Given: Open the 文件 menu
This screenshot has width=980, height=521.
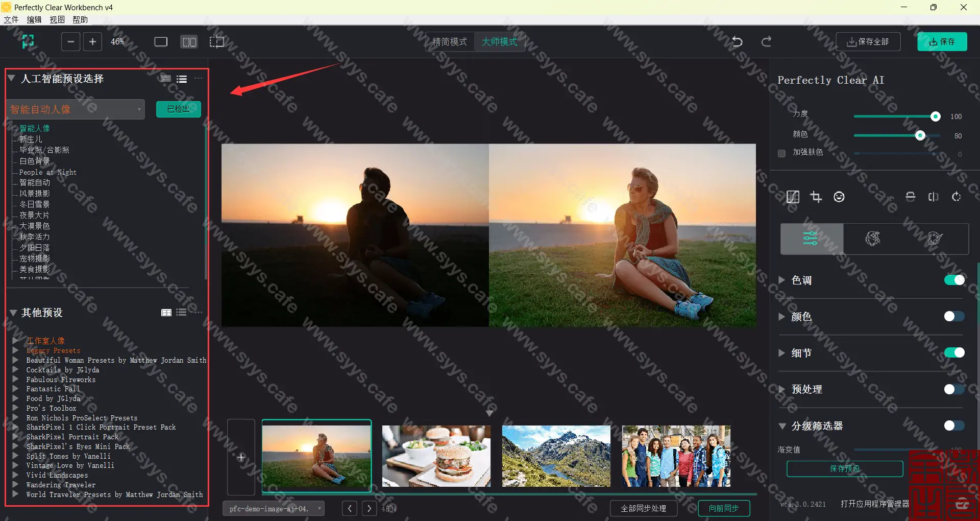Looking at the screenshot, I should click(x=11, y=19).
